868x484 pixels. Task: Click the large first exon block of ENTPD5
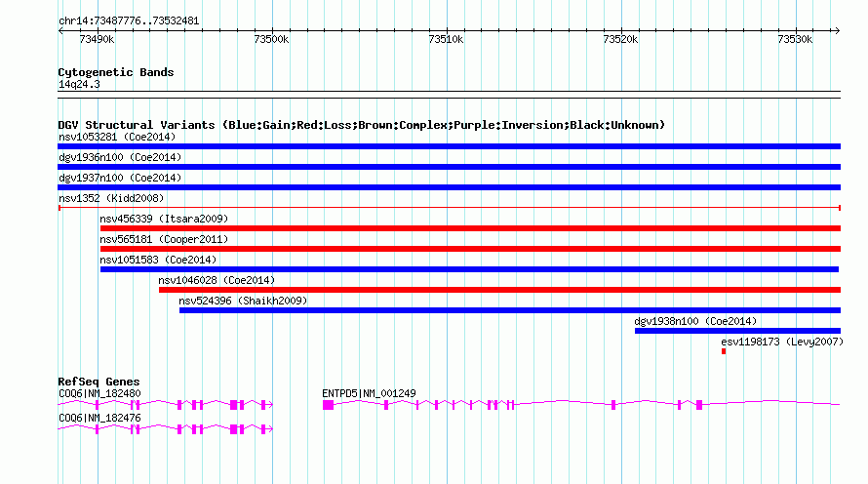[329, 405]
